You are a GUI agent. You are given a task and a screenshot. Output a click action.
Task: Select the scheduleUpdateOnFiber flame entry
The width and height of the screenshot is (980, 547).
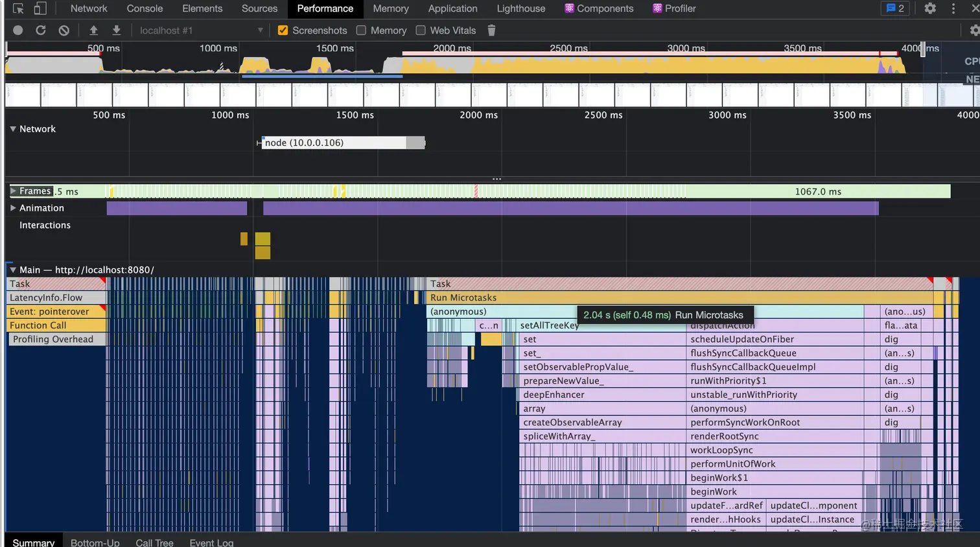coord(775,339)
